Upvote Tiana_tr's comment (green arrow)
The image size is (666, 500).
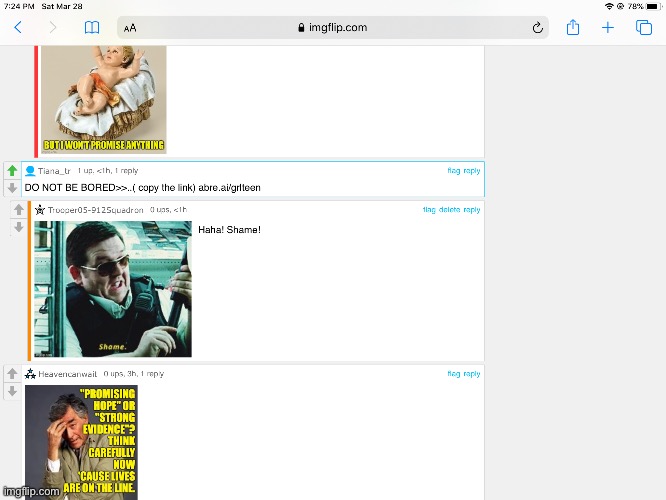pos(12,170)
